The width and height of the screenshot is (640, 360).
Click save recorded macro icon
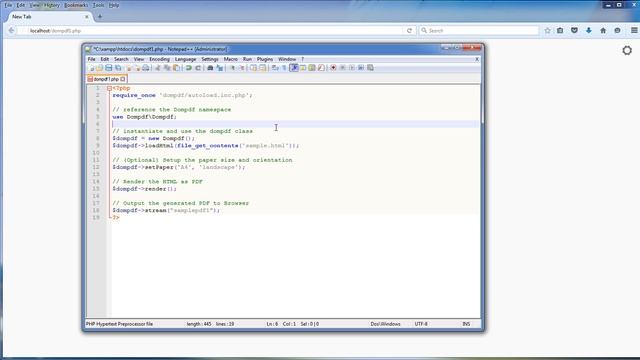371,68
